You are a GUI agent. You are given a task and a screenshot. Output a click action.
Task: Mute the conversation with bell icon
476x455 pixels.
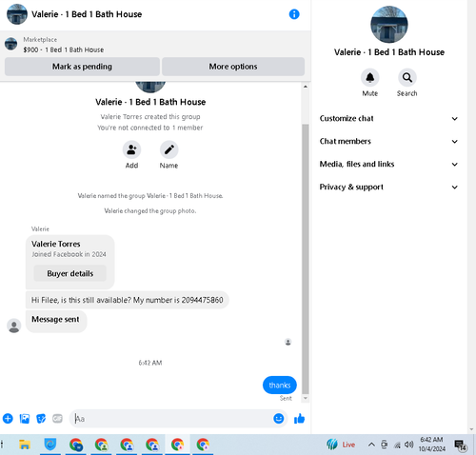pos(369,77)
